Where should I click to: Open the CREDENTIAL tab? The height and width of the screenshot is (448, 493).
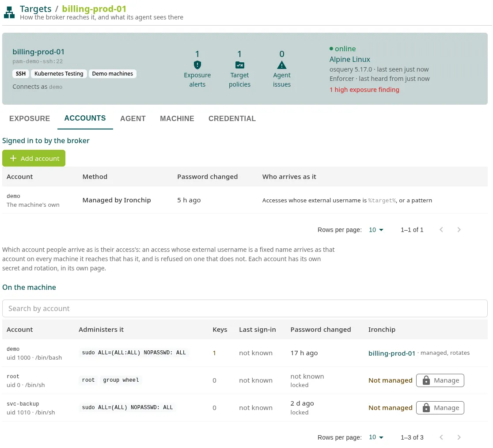click(x=232, y=118)
